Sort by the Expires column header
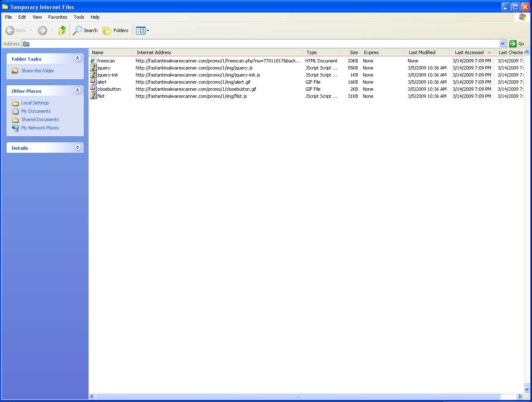 point(383,52)
